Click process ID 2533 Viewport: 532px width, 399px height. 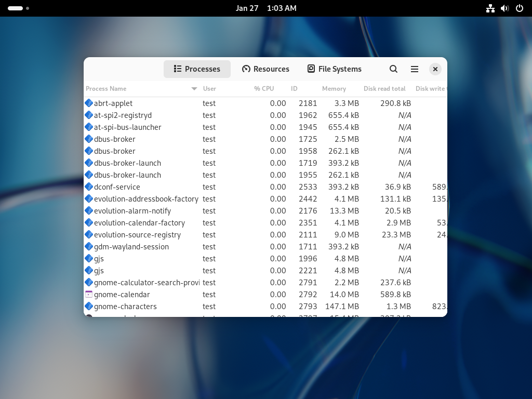click(308, 187)
